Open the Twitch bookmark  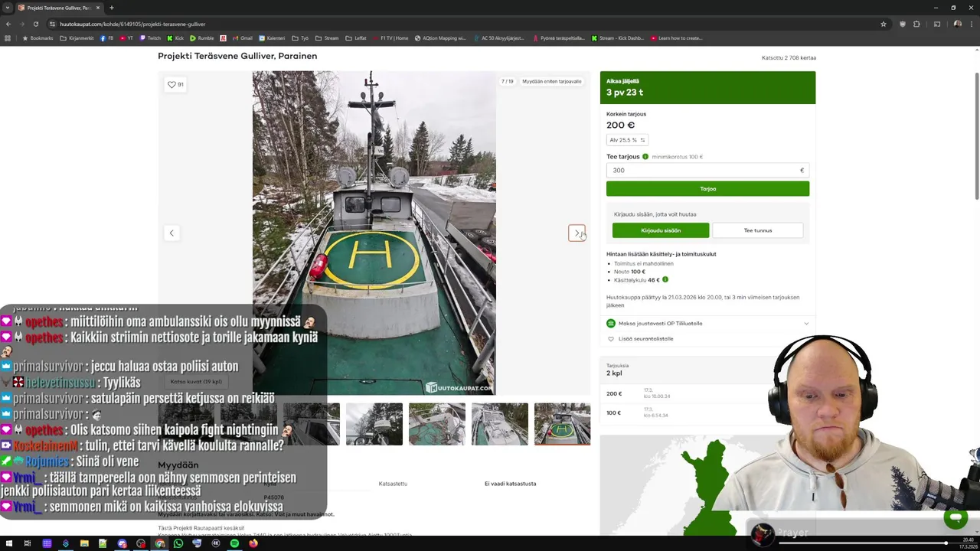coord(150,38)
